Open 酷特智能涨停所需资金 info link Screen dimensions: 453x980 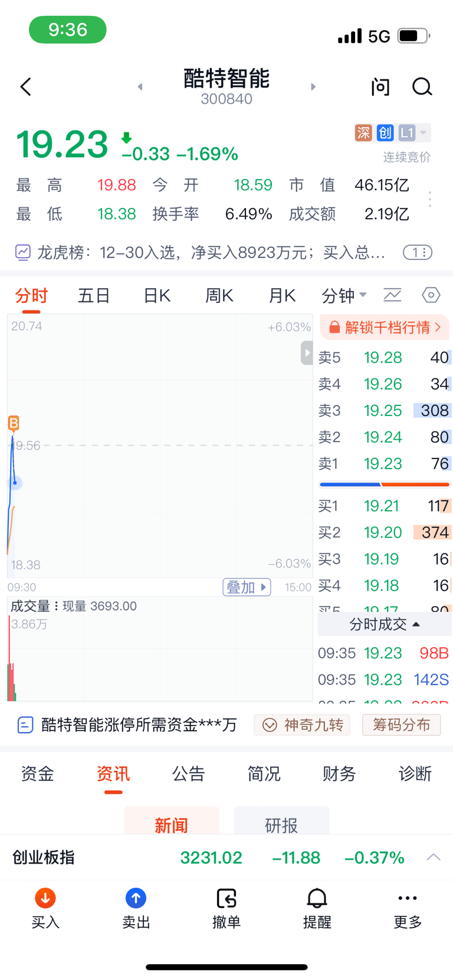(139, 725)
